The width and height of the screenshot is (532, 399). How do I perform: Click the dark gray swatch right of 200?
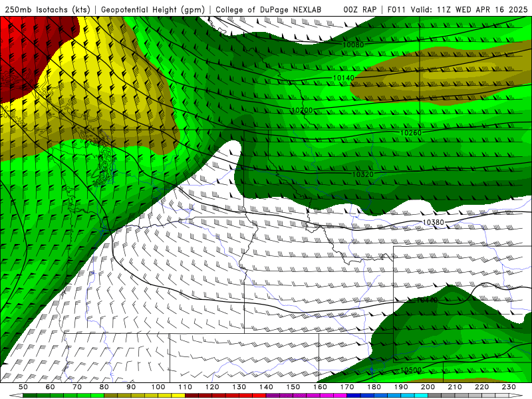[435, 396]
